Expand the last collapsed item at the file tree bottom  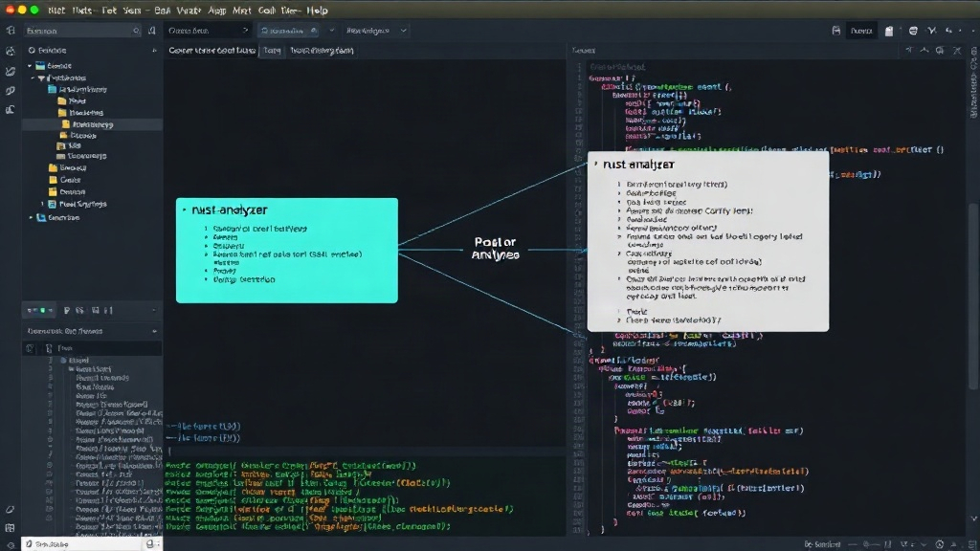31,217
